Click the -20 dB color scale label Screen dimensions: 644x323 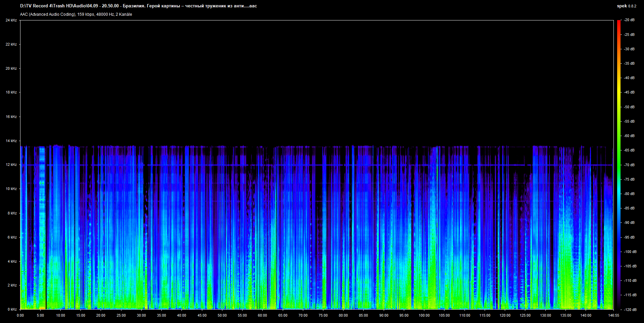(629, 20)
